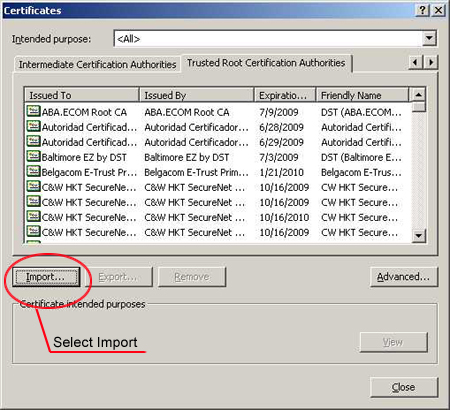Close the Certificates dialog via title bar X

pos(439,10)
